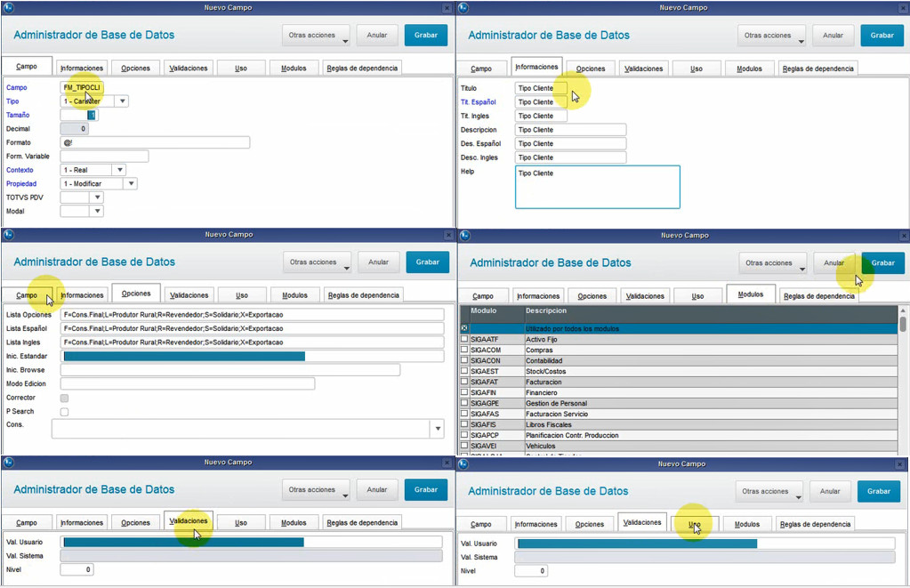Check the SIGAGPE module checkbox
Viewport: 910px width, 588px height.
click(x=464, y=403)
